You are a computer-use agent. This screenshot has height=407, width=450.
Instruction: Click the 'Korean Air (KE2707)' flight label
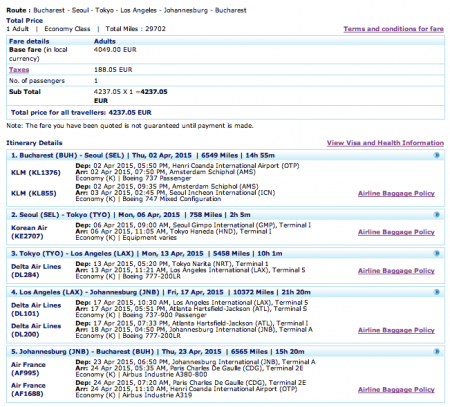pyautogui.click(x=29, y=232)
